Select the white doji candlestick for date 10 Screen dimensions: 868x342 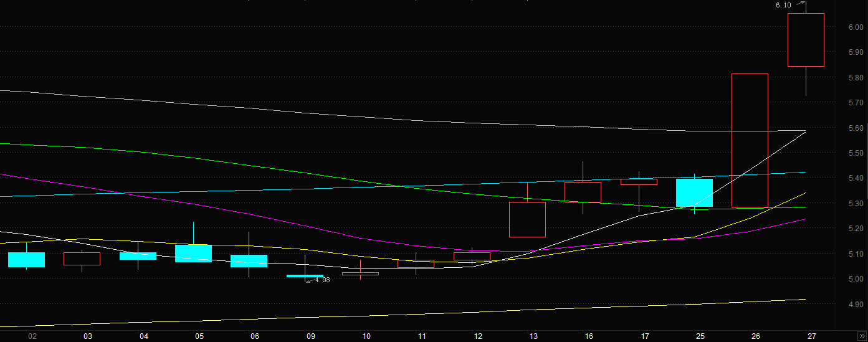coord(360,273)
